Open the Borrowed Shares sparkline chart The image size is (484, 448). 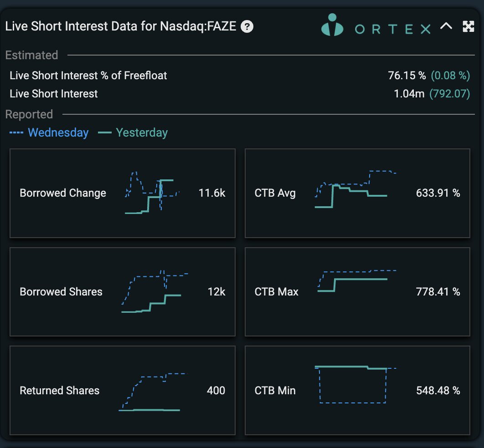point(154,291)
